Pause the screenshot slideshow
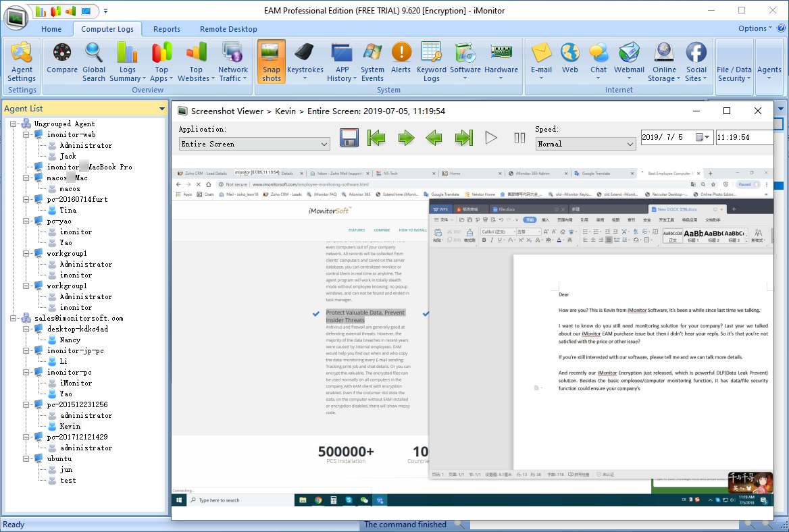 coord(519,138)
